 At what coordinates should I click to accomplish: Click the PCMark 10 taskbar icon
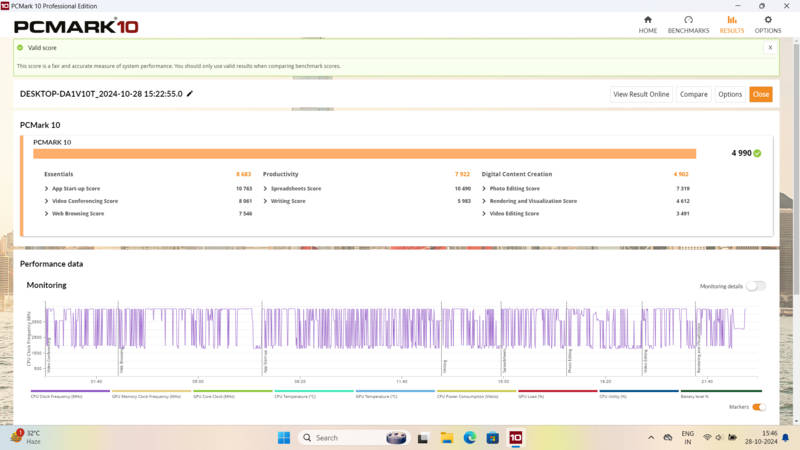tap(515, 438)
